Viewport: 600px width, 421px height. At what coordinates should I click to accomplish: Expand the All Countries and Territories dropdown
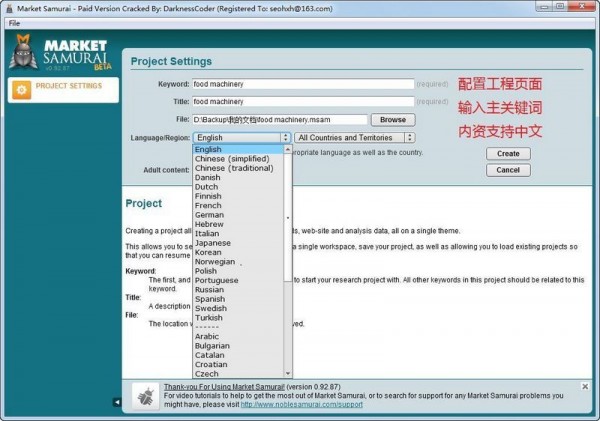pos(354,137)
